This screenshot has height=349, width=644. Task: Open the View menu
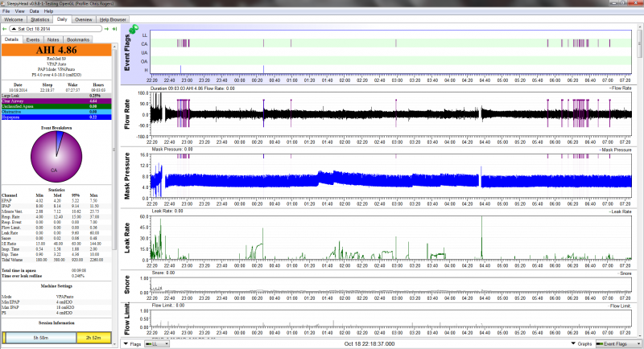coord(19,11)
